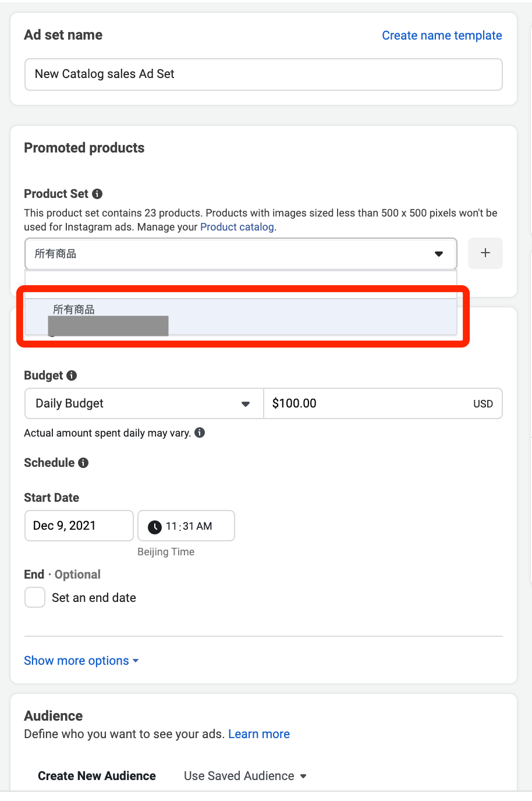Open the Product catalog link
This screenshot has width=532, height=801.
coord(237,227)
